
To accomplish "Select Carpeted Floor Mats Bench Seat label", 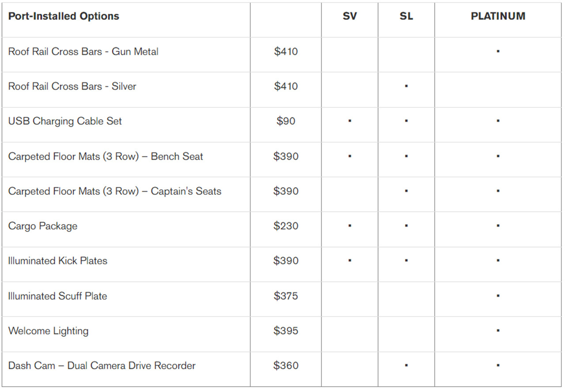I will pyautogui.click(x=105, y=156).
